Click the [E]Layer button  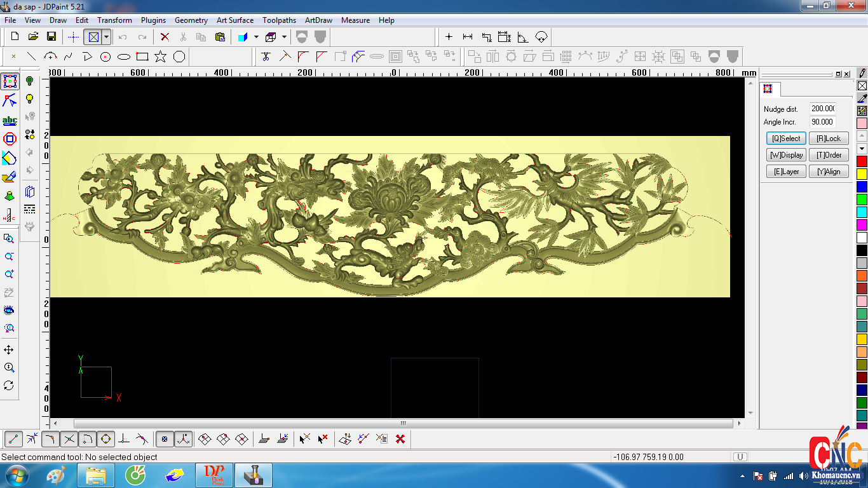pos(786,172)
